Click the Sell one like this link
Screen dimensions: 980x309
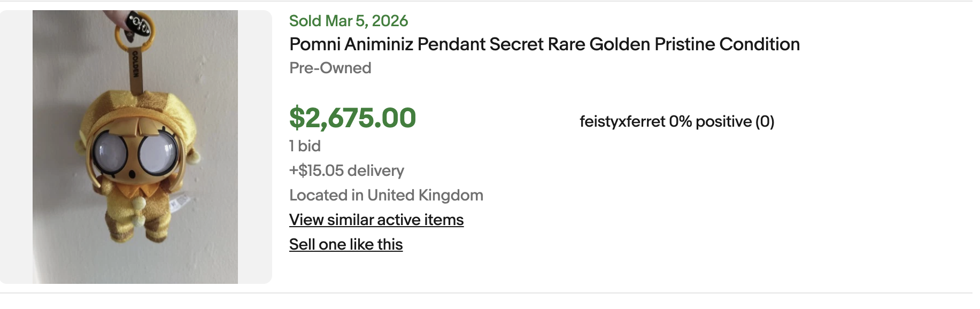pyautogui.click(x=346, y=244)
